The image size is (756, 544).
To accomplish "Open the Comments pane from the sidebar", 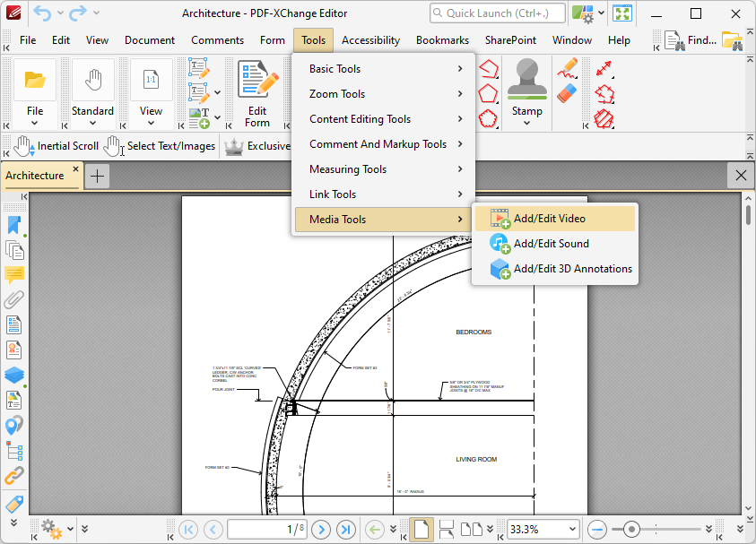I will tap(14, 275).
